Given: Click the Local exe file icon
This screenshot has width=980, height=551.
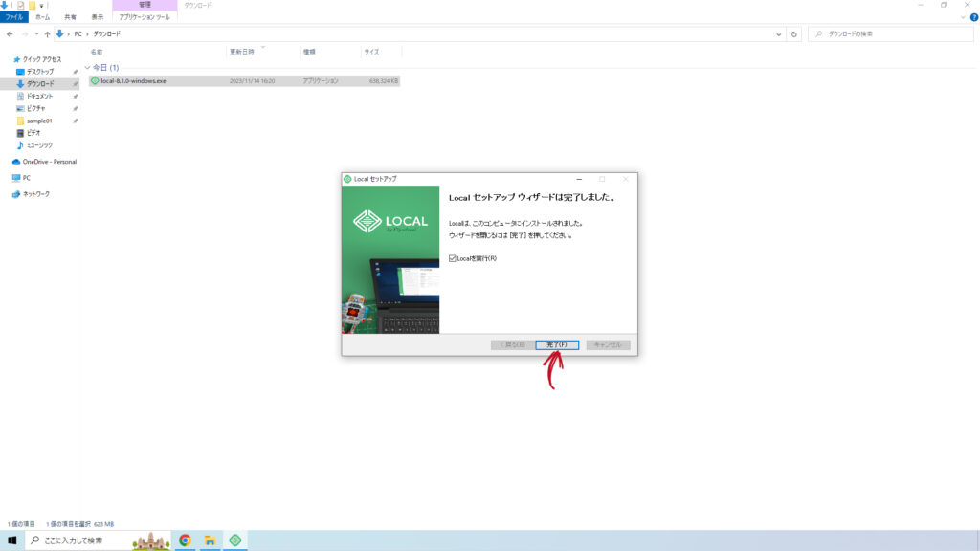Looking at the screenshot, I should [x=95, y=81].
